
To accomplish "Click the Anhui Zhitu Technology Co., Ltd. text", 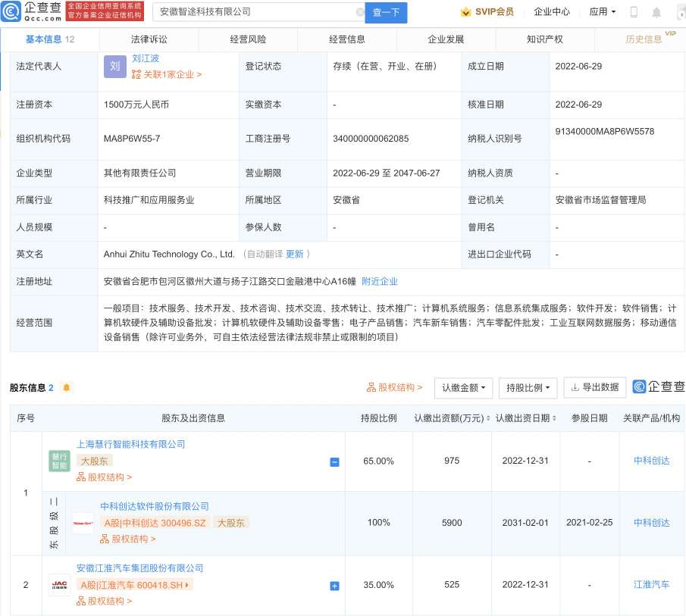I will point(169,254).
